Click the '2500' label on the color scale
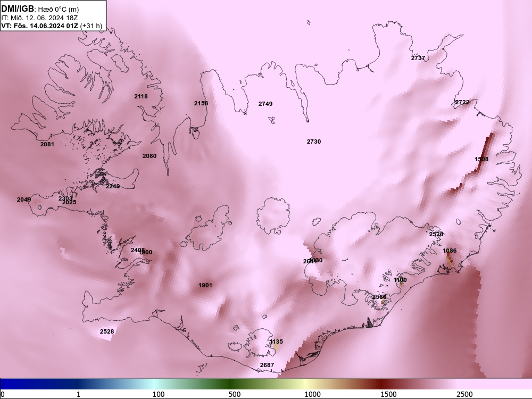532x399 pixels. coord(464,394)
